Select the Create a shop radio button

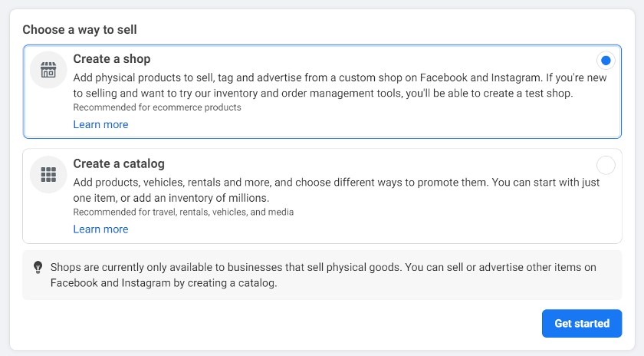click(x=606, y=61)
